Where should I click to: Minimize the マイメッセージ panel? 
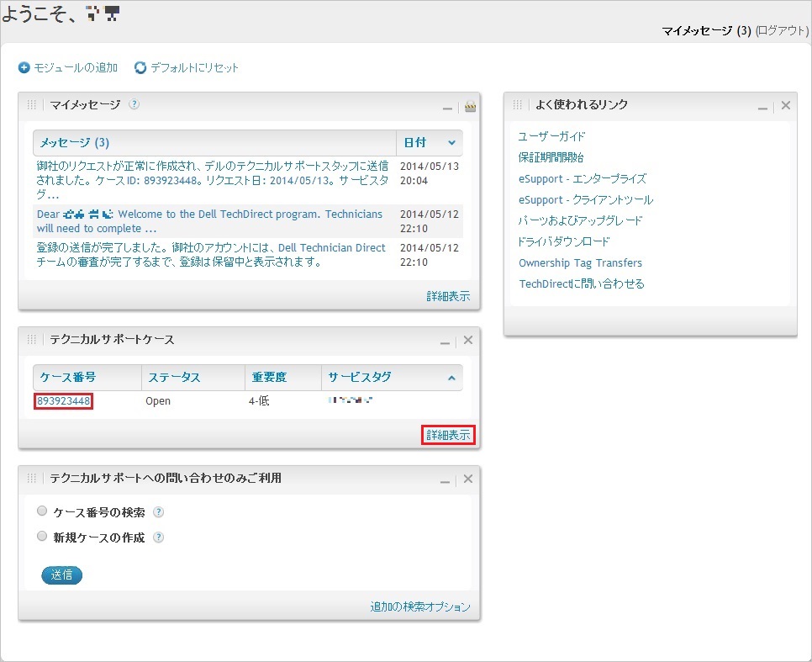[x=448, y=108]
